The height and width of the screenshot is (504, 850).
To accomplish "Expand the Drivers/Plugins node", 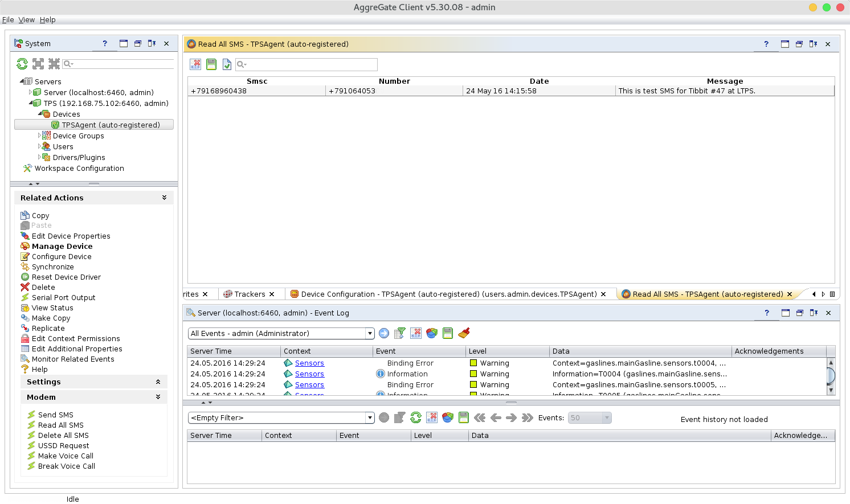I will 39,157.
